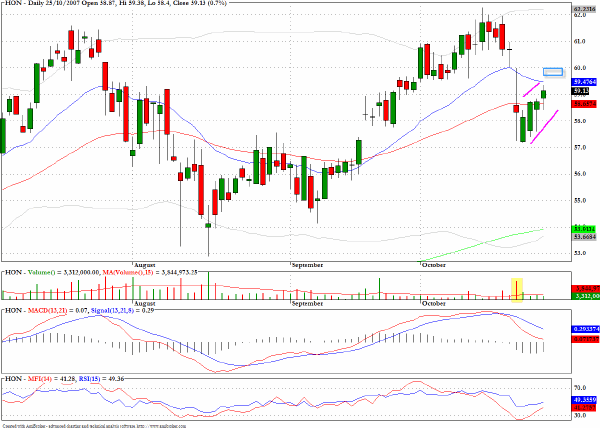Click the 55.0 price axis value
Image resolution: width=600 pixels, height=428 pixels.
[580, 200]
